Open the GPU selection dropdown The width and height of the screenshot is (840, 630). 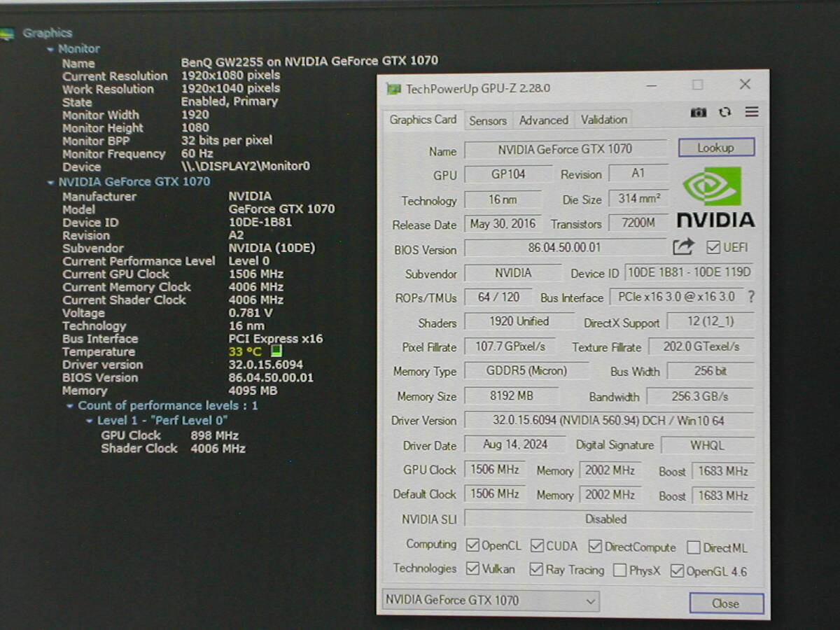point(491,600)
